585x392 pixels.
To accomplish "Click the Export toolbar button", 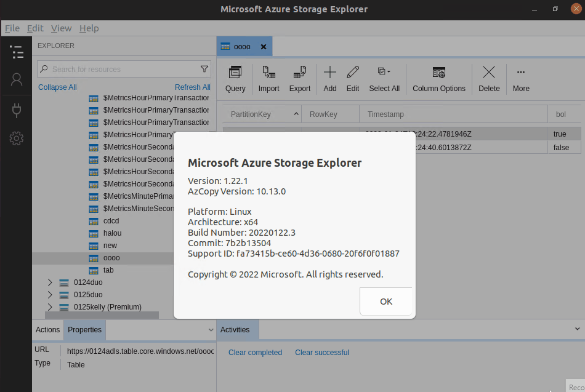I will pyautogui.click(x=300, y=79).
